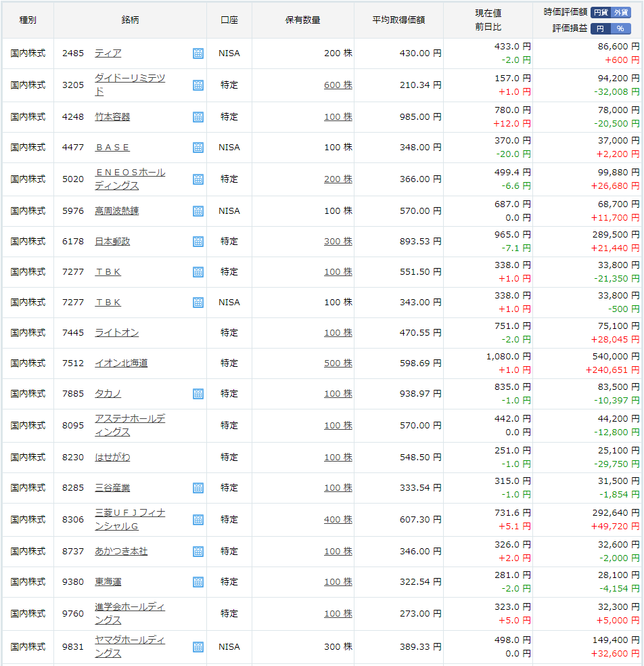This screenshot has height=666, width=644.
Task: Click stock code 9831
Action: 73,647
